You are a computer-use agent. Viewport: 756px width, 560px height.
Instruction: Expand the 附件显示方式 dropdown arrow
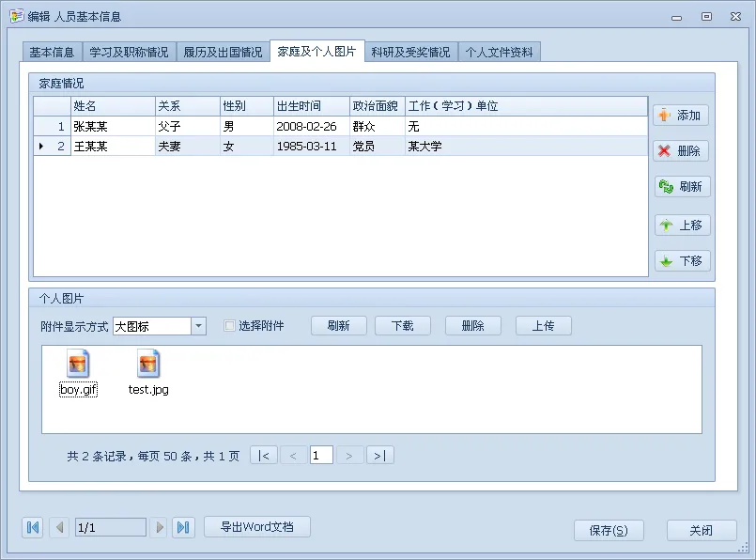click(199, 326)
